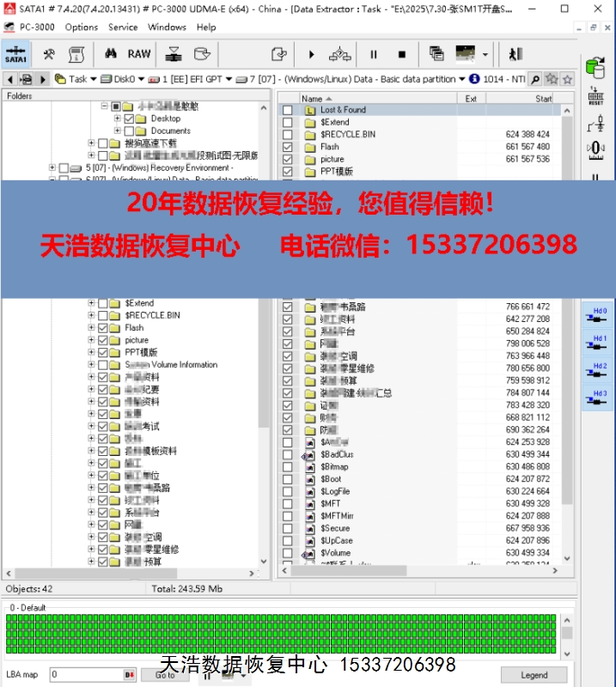The height and width of the screenshot is (687, 616).
Task: Uncheck the Flash folder in file list
Action: tap(288, 147)
